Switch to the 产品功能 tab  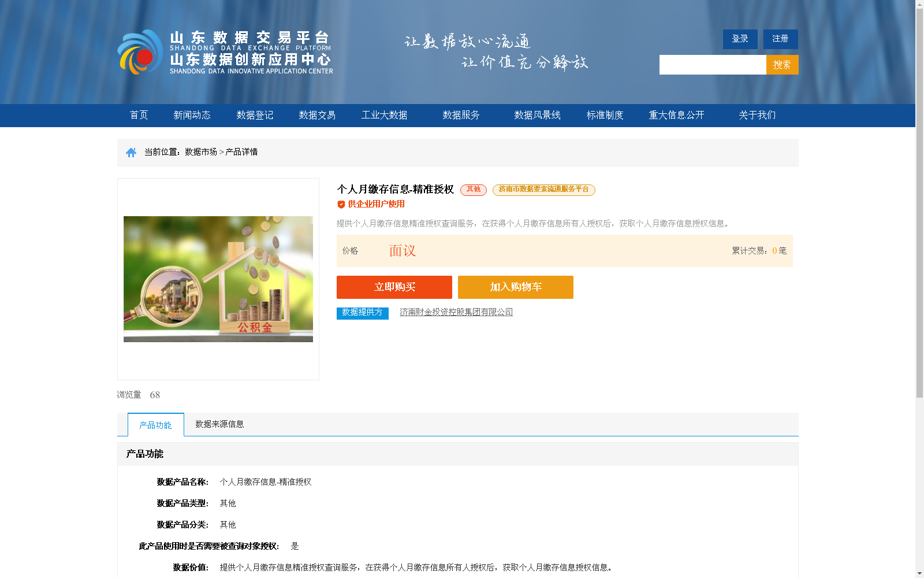point(156,425)
